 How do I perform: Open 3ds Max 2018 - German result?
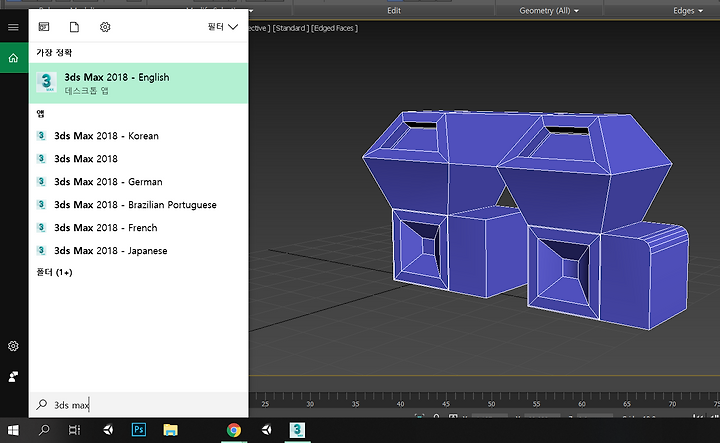pyautogui.click(x=138, y=182)
